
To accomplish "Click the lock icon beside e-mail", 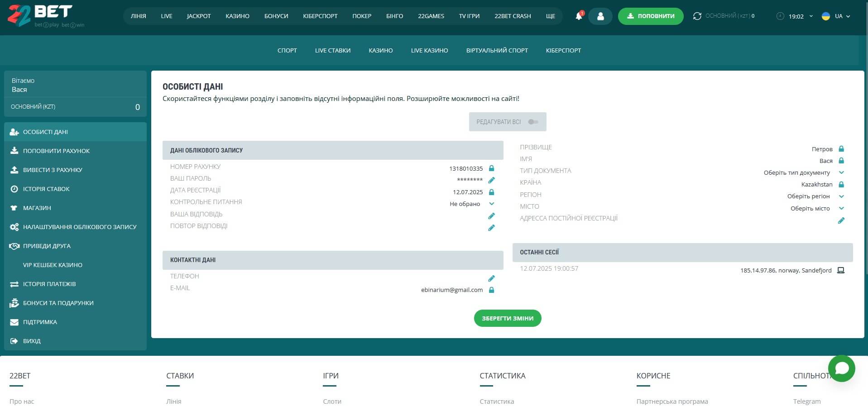I will 491,290.
